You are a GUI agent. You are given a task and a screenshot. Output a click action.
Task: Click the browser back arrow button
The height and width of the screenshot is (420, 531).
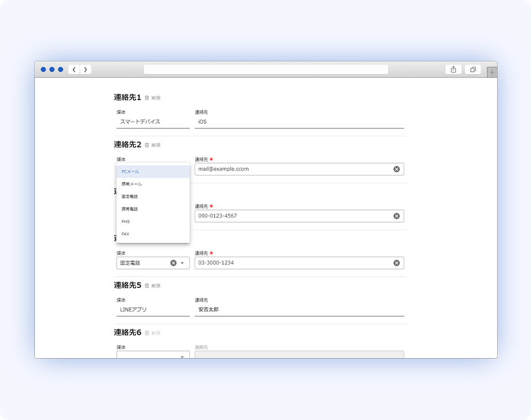[x=74, y=70]
